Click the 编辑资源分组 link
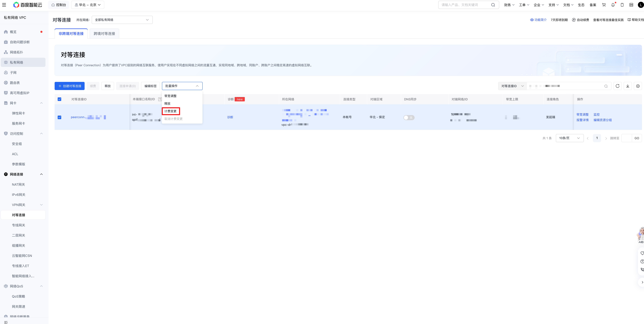 click(x=602, y=120)
